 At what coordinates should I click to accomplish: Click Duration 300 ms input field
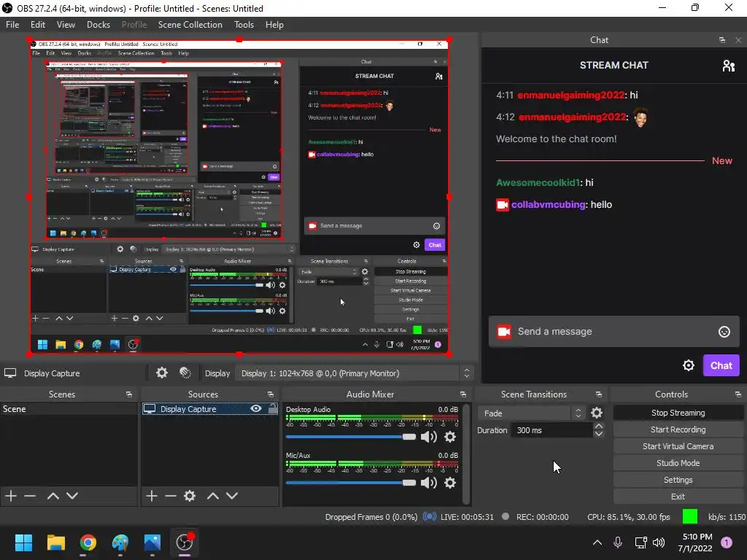(x=551, y=430)
